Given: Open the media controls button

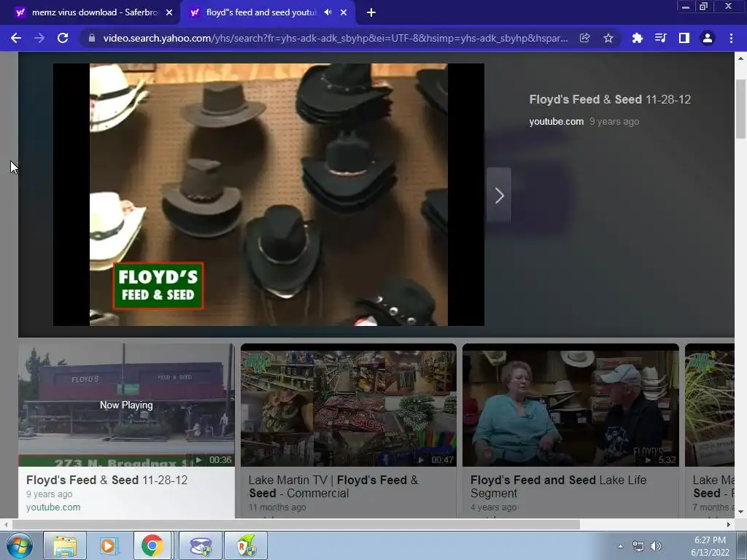Looking at the screenshot, I should [660, 38].
